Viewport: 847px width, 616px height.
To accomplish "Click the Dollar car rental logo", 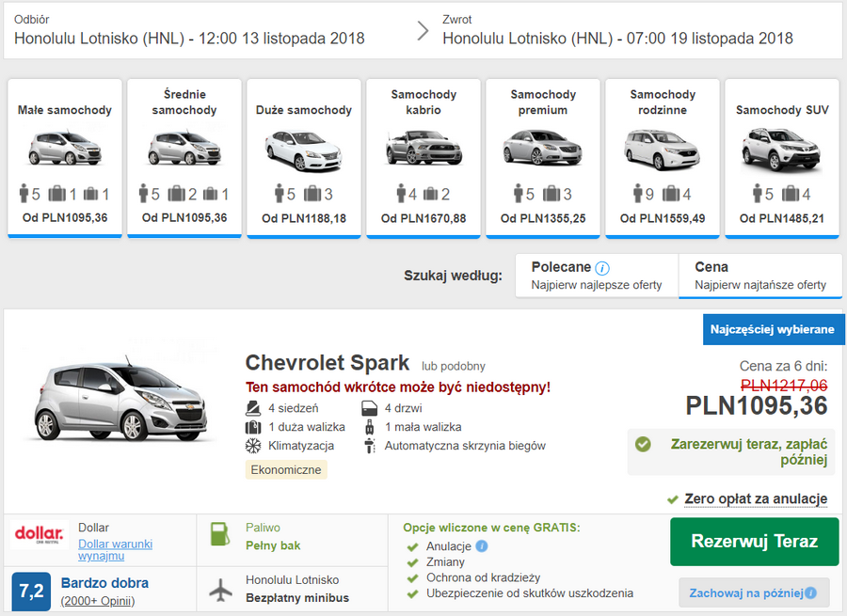I will click(x=40, y=533).
